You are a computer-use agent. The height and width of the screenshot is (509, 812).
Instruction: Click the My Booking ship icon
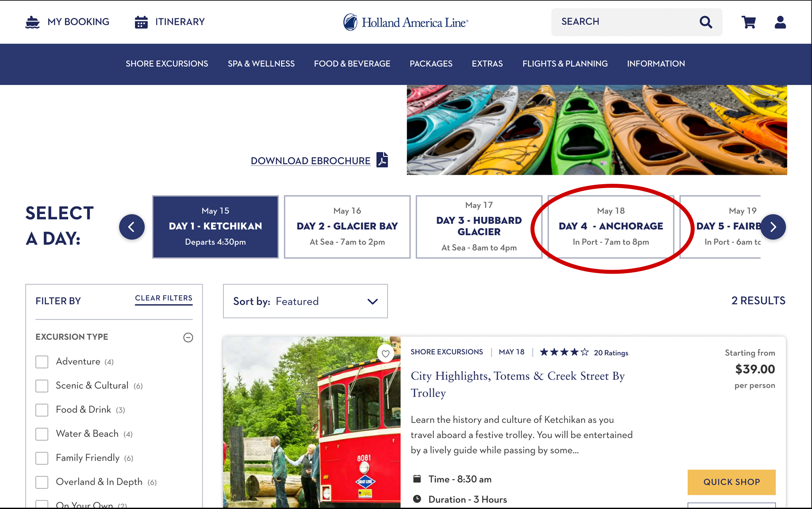[33, 22]
